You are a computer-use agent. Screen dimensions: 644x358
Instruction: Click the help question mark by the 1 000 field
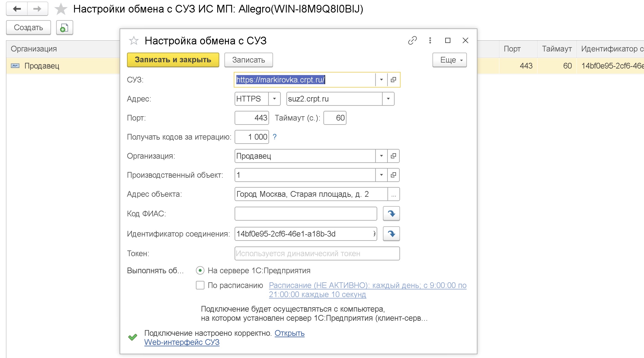click(274, 136)
